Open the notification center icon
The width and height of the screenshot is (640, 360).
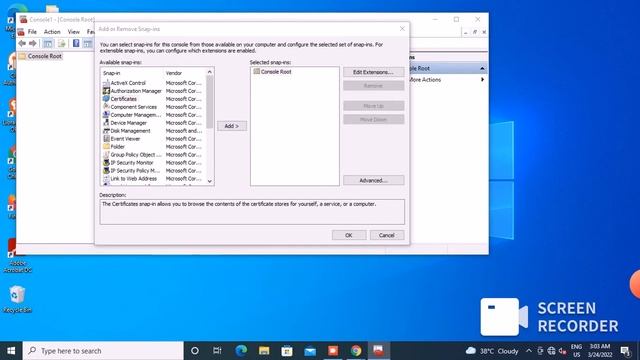[625, 351]
